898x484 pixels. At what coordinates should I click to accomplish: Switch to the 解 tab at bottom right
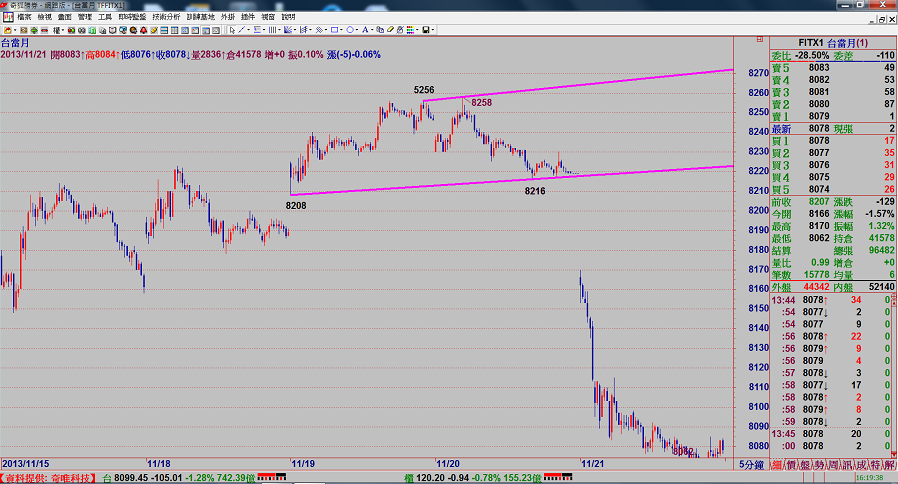click(x=890, y=465)
